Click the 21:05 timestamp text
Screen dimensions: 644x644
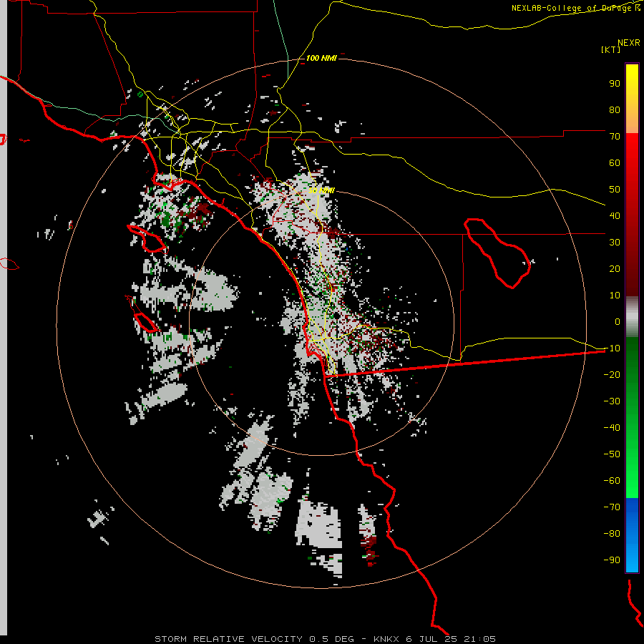[479, 639]
